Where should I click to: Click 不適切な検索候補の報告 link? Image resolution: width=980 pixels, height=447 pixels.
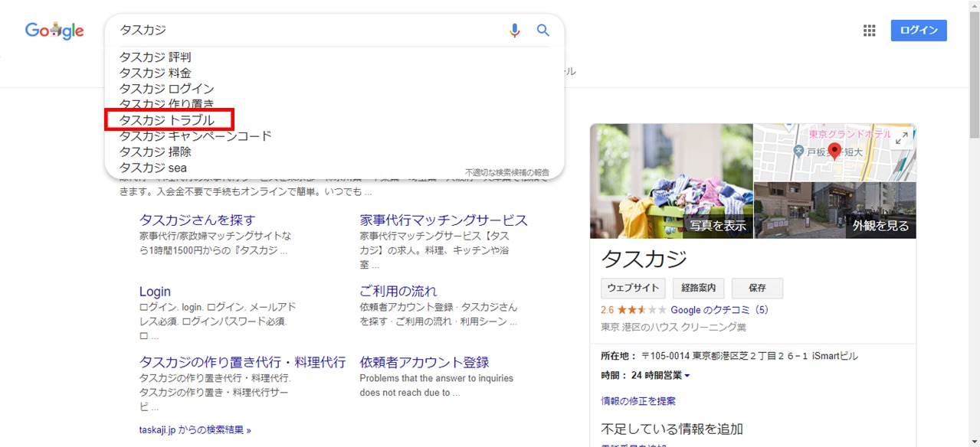tap(506, 172)
